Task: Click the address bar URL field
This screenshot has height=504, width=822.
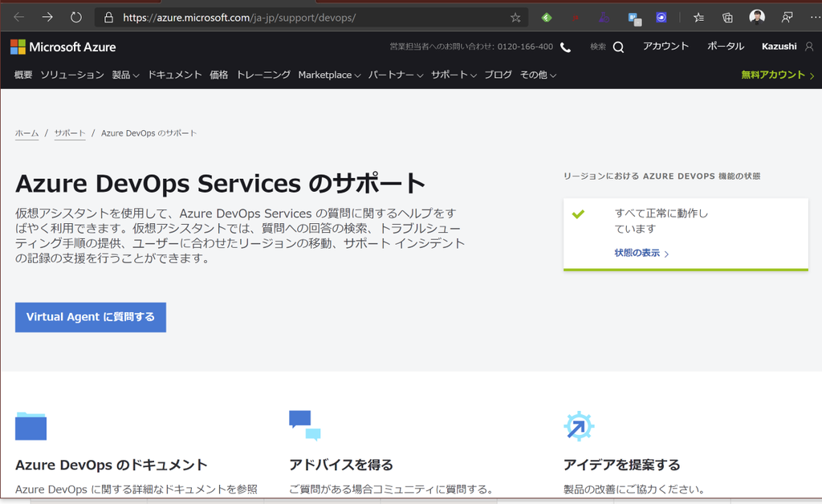Action: pyautogui.click(x=312, y=18)
